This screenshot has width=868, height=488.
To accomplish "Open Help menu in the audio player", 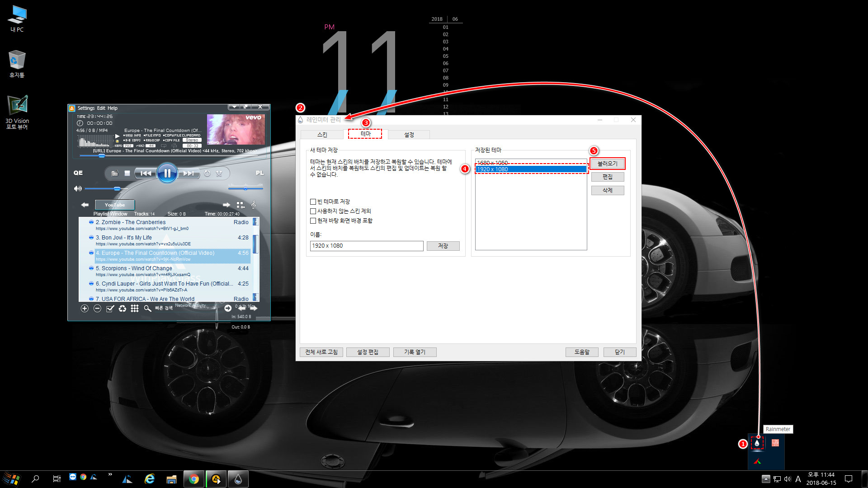I will (113, 108).
